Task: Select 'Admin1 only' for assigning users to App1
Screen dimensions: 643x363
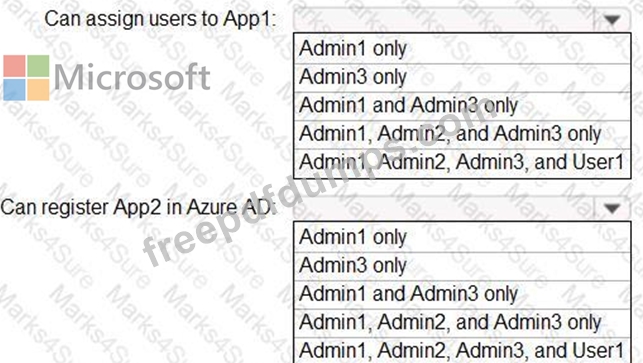Action: tap(462, 49)
